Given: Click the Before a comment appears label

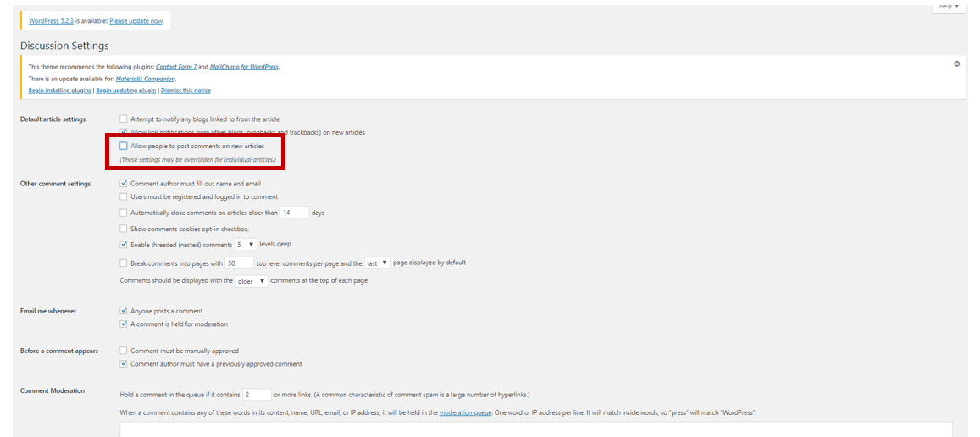Looking at the screenshot, I should 58,351.
